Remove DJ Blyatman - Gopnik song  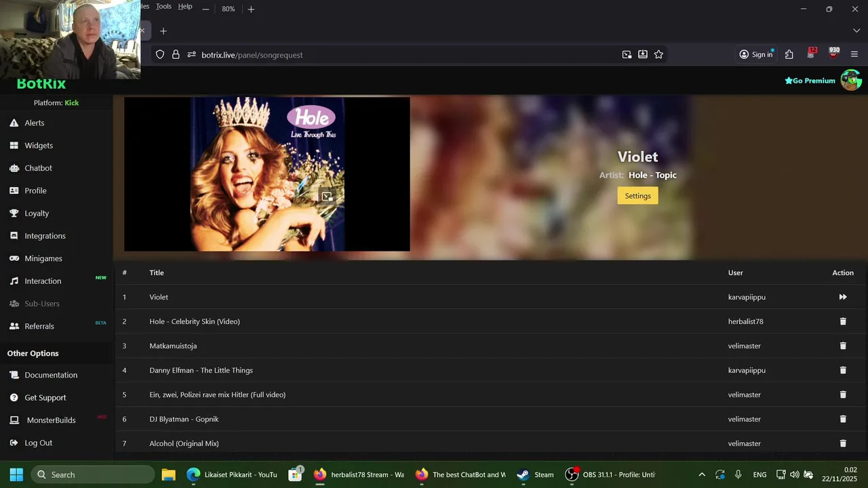pyautogui.click(x=843, y=419)
